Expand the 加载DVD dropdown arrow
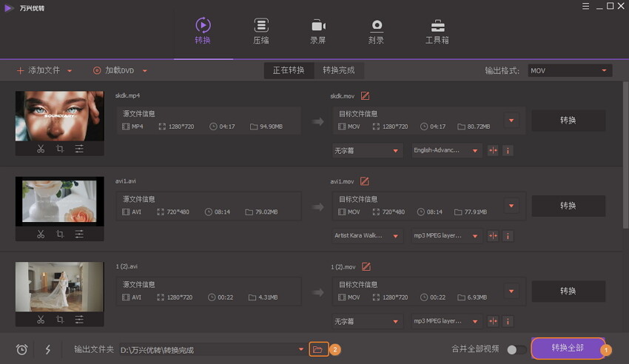The width and height of the screenshot is (629, 364). pos(145,71)
